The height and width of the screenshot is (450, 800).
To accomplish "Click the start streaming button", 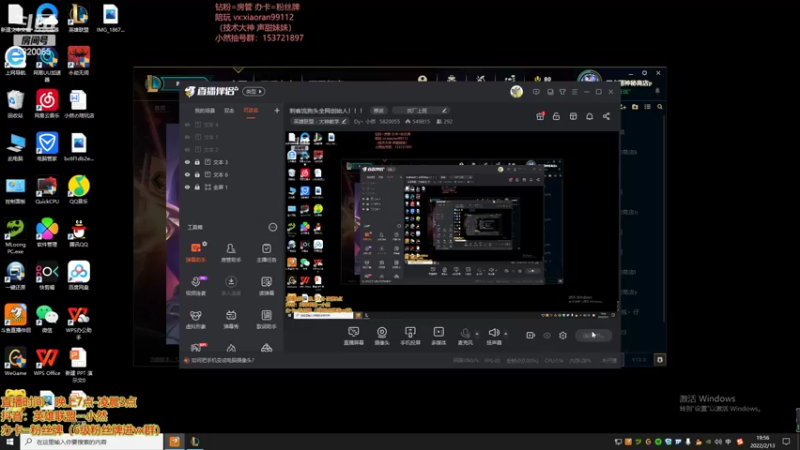I will click(x=593, y=335).
